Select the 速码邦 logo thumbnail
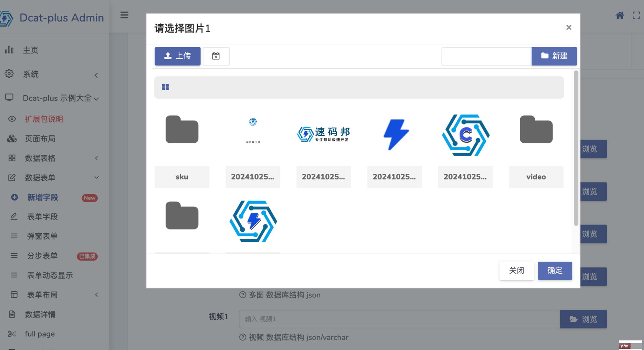This screenshot has height=350, width=644. click(x=324, y=134)
